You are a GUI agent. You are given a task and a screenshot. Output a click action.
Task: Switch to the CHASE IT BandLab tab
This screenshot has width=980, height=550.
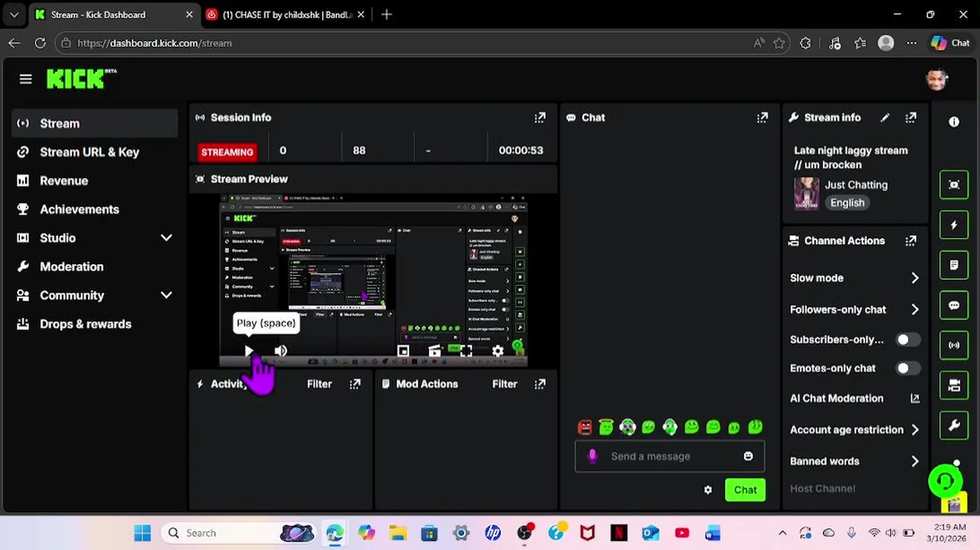click(286, 15)
